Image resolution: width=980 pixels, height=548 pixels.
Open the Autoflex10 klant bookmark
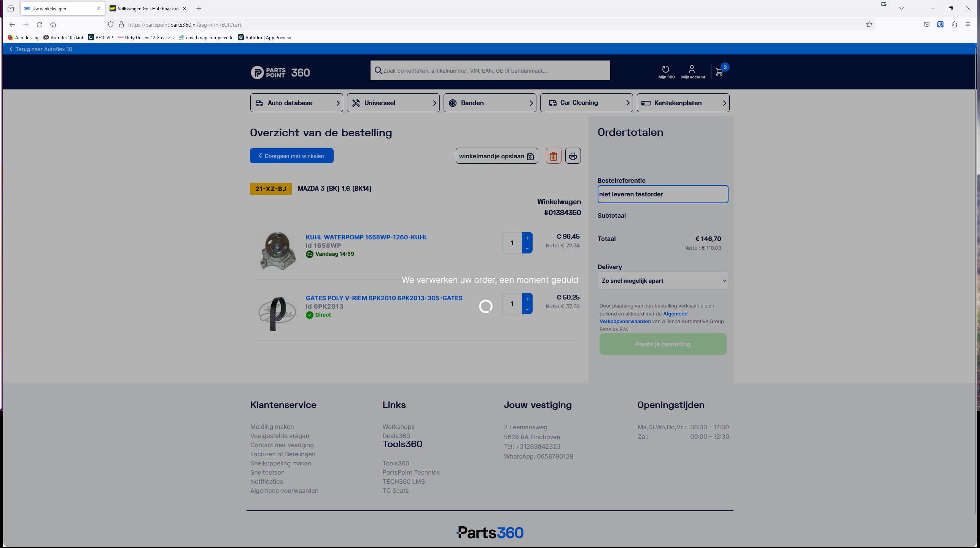(x=63, y=37)
